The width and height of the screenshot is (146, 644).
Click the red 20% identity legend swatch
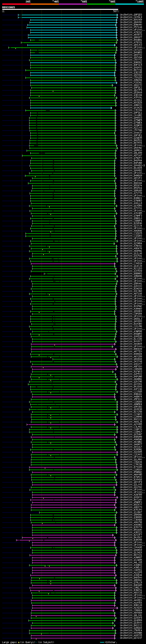16,4
